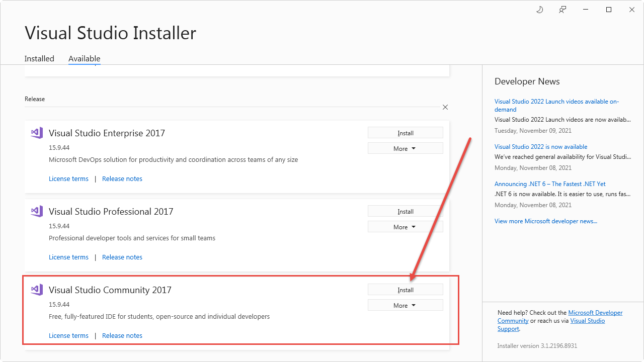Install Visual Studio Professional 2017
Screen dimensions: 644x362
tap(406, 211)
